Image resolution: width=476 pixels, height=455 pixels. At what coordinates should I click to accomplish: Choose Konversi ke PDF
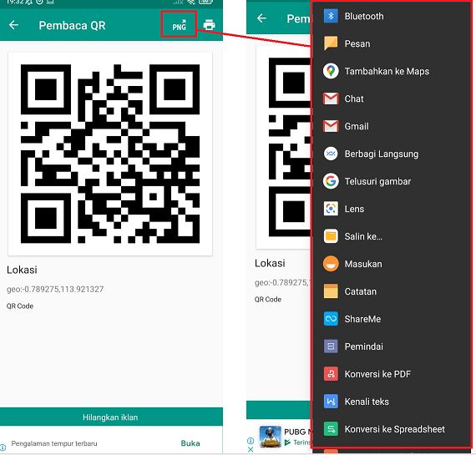tap(377, 374)
